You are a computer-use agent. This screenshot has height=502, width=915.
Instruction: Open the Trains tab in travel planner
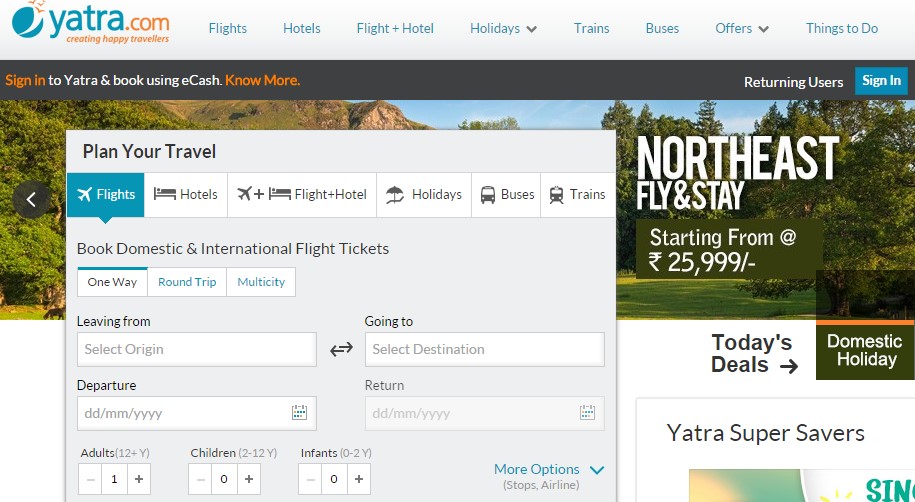click(578, 194)
